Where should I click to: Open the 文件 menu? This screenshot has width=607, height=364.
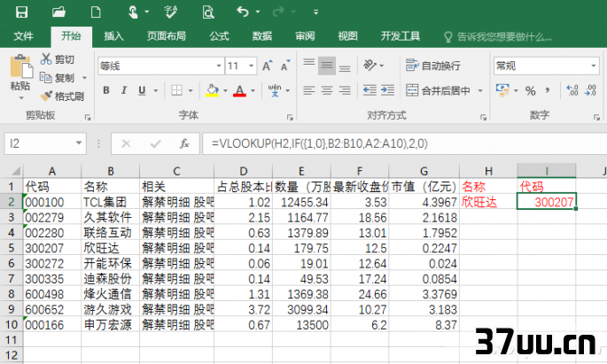[x=23, y=36]
